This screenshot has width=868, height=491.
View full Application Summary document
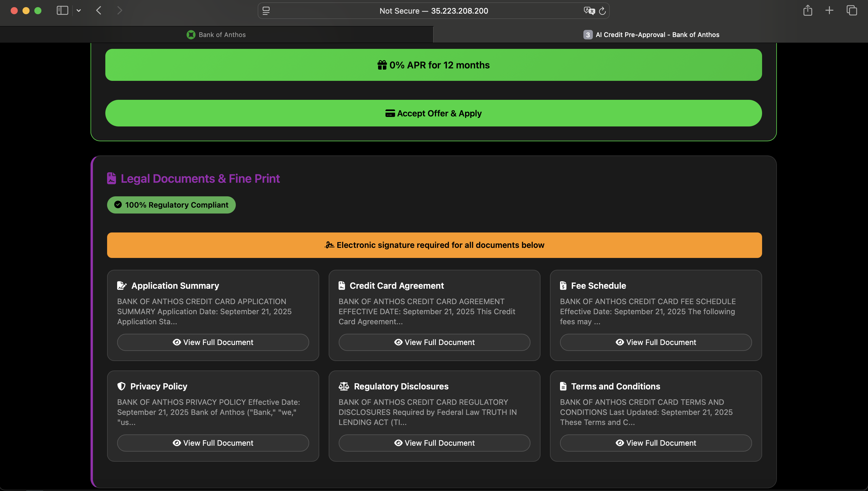213,342
